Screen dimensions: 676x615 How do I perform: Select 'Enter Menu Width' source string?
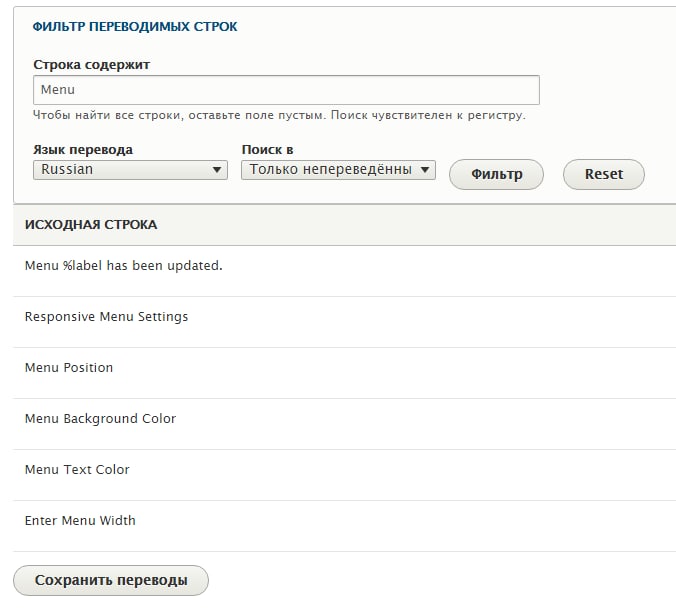pyautogui.click(x=80, y=520)
